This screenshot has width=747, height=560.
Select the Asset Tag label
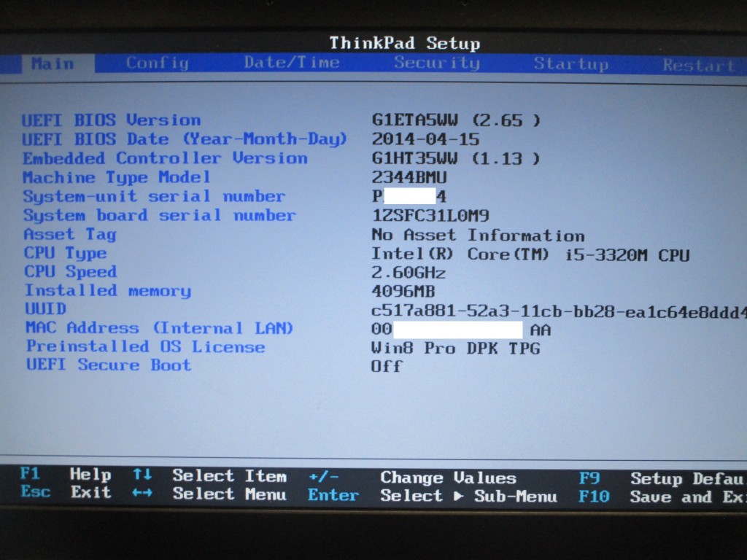(x=70, y=234)
